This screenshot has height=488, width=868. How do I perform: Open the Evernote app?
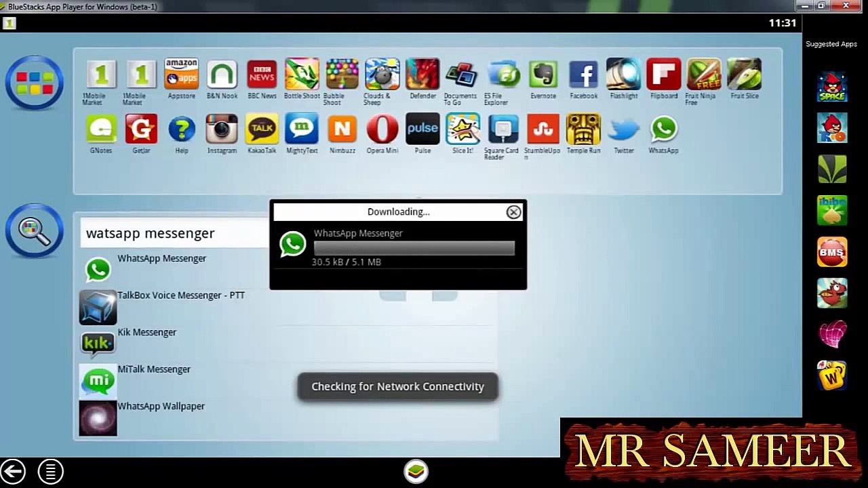[543, 74]
